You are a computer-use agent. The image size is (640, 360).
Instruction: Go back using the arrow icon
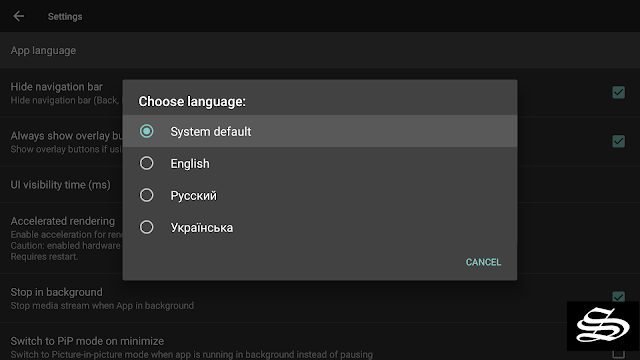19,16
